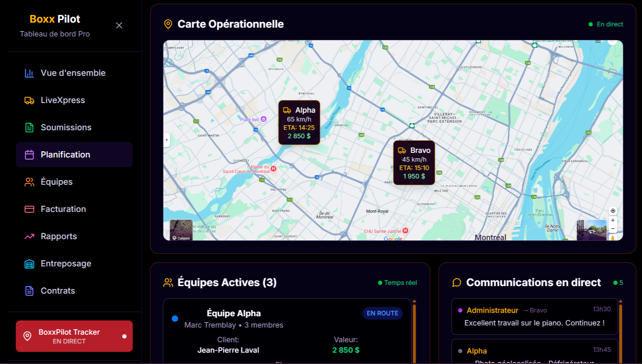
Task: Go to Soumissions in the sidebar
Action: click(74, 127)
